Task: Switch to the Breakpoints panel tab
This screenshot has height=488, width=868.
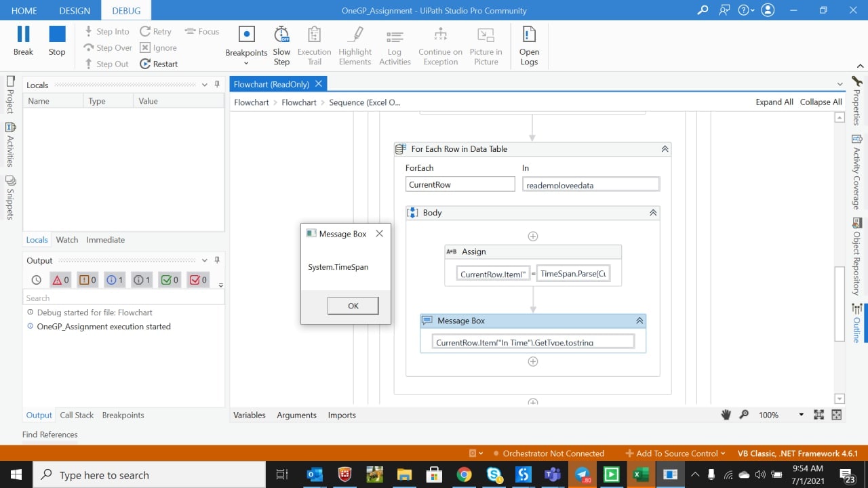Action: 123,415
